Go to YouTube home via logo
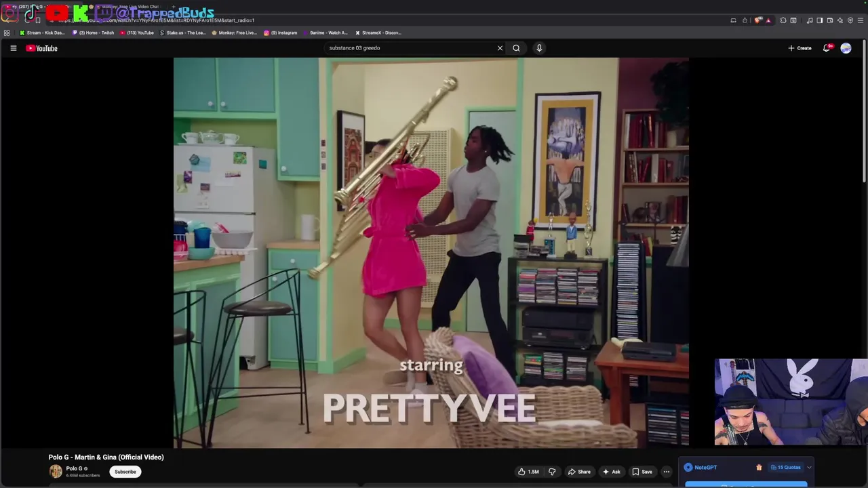868x488 pixels. (41, 48)
